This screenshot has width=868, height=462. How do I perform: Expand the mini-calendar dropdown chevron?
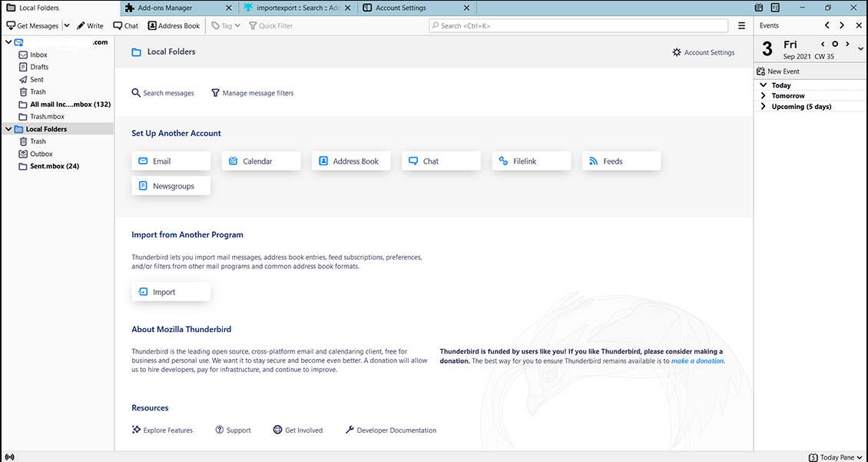pos(860,48)
